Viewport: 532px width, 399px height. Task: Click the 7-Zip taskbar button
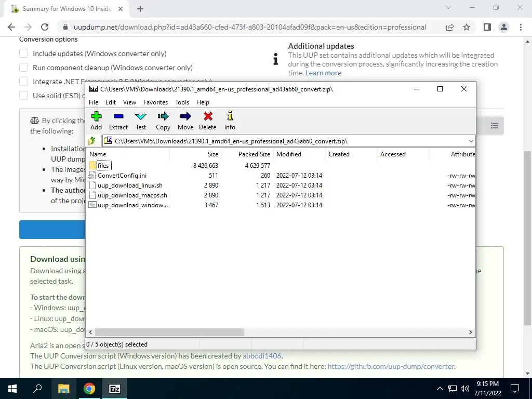click(x=115, y=389)
